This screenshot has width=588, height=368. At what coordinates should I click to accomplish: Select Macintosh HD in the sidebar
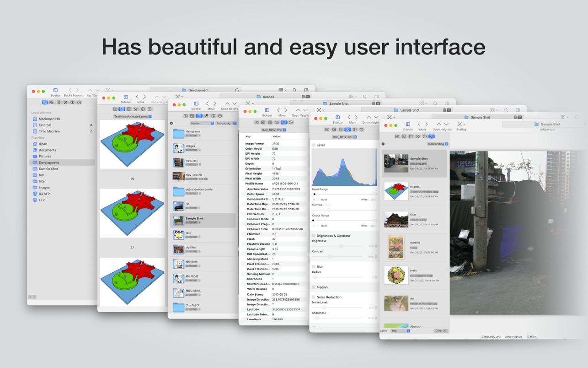49,119
